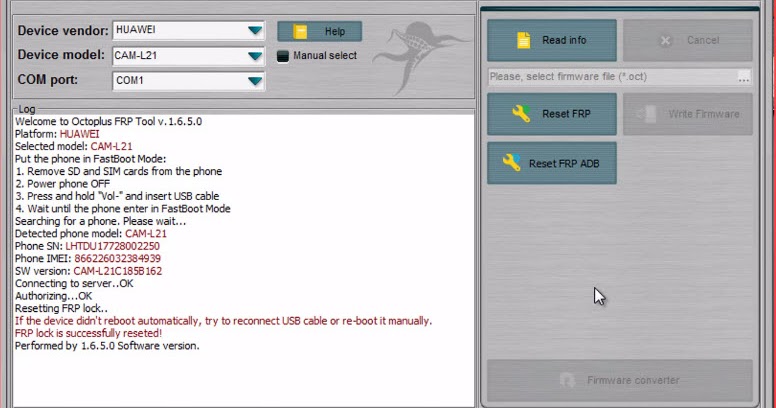This screenshot has width=776, height=408.
Task: Click the 'Resetting FRP lock..' log line
Action: tap(61, 308)
